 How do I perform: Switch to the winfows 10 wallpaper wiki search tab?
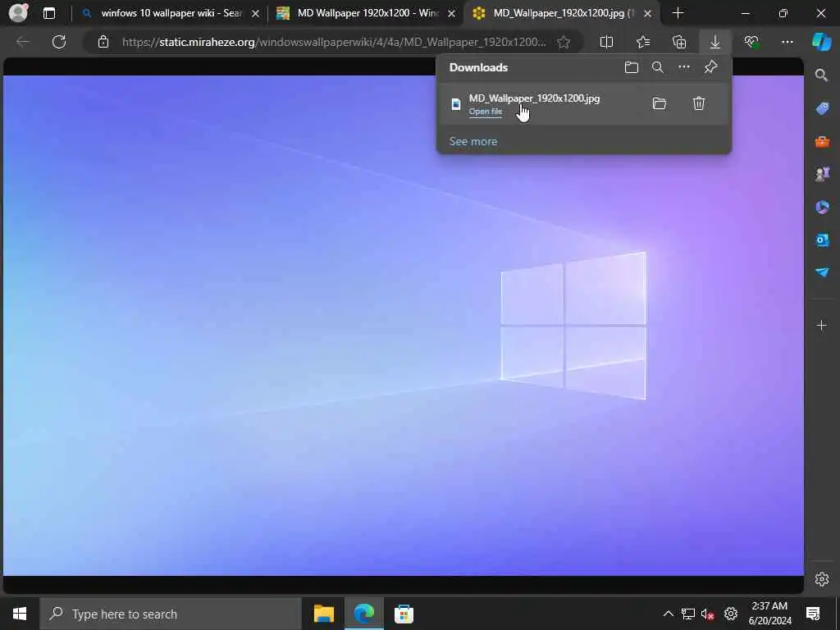click(171, 13)
